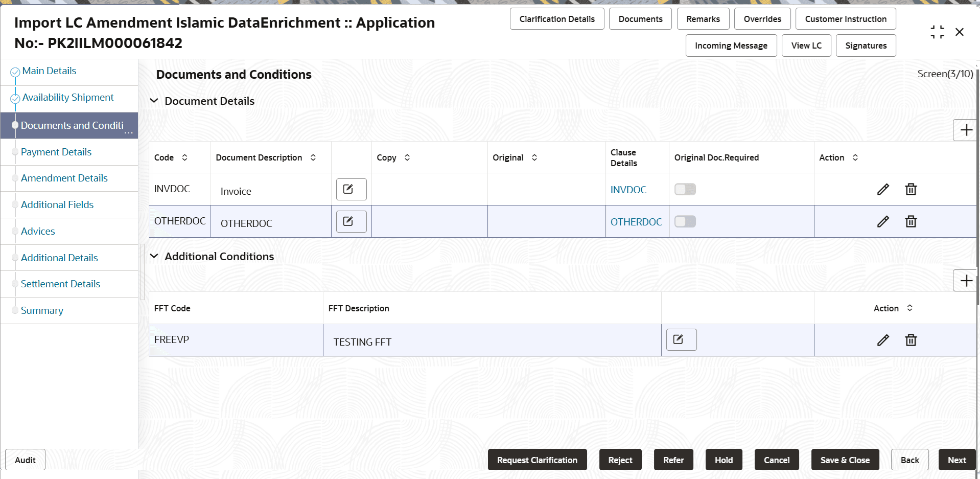Sort the table by Code column

tap(184, 157)
